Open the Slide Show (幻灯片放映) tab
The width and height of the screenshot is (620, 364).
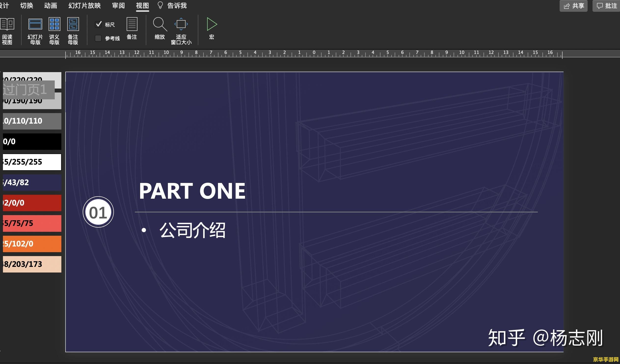pyautogui.click(x=84, y=5)
